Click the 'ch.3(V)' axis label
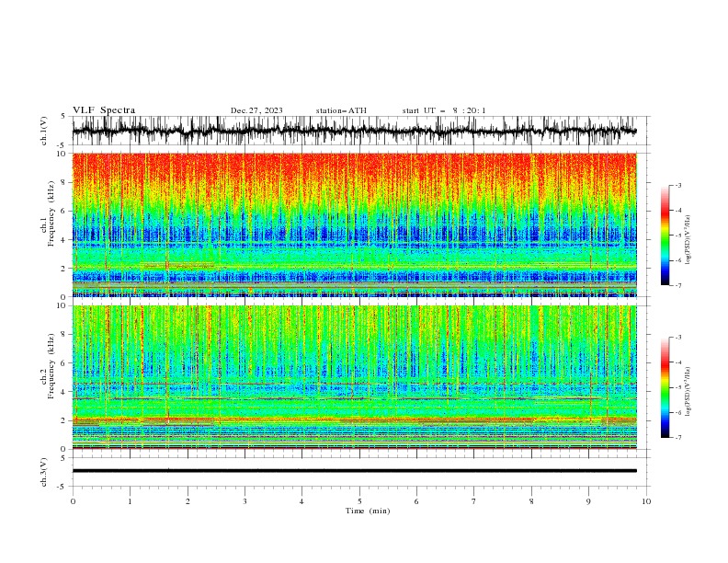Viewport: 728px width, 563px height. click(44, 472)
